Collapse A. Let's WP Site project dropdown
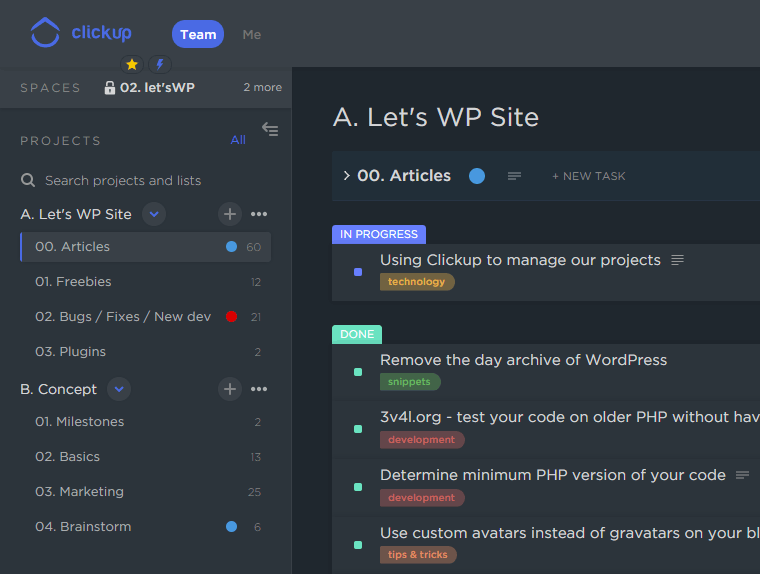Screen dimensions: 760x574 click(154, 214)
